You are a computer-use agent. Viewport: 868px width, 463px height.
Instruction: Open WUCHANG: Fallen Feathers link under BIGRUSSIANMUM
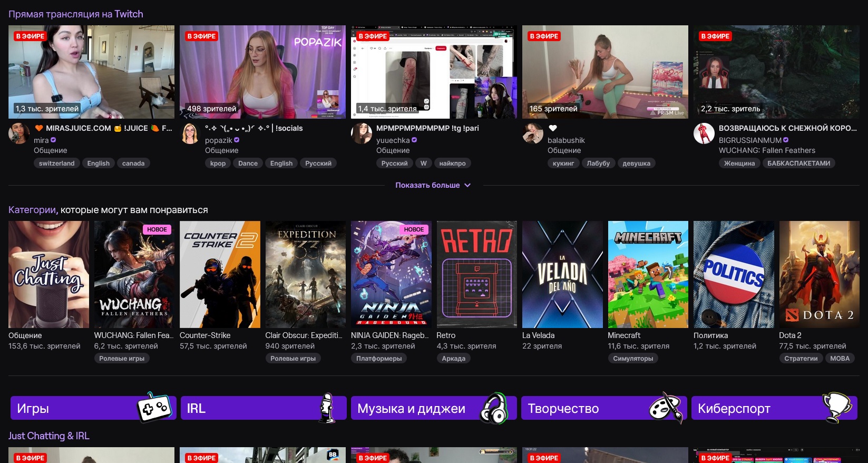(767, 150)
